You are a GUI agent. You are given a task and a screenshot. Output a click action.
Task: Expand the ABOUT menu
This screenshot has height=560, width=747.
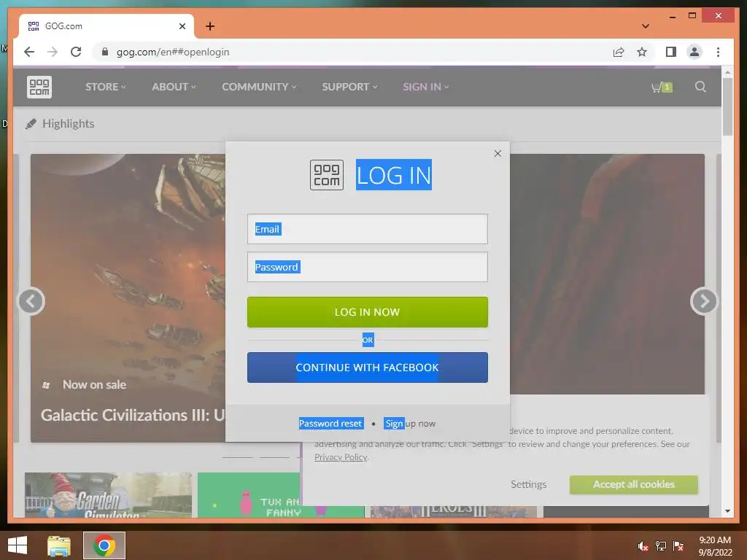[x=174, y=87]
